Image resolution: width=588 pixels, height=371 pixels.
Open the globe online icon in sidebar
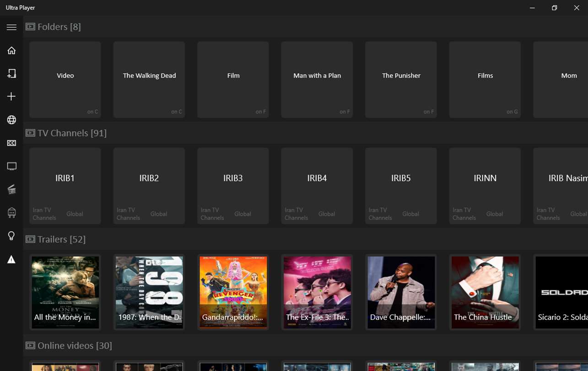pyautogui.click(x=11, y=120)
